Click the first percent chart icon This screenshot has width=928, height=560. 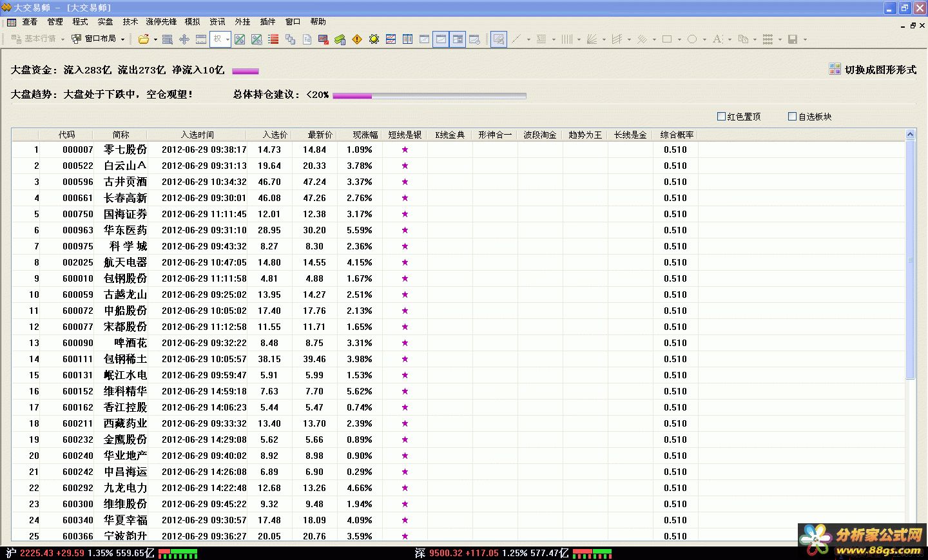pos(240,39)
